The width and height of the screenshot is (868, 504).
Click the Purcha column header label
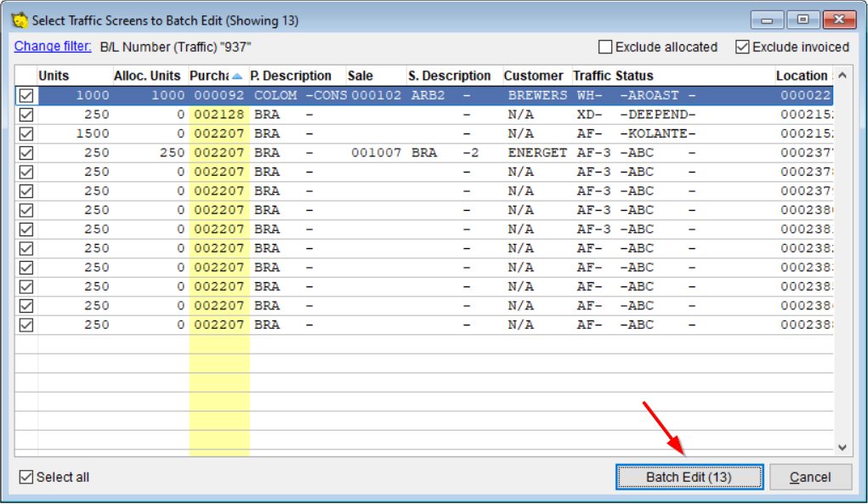coord(209,76)
